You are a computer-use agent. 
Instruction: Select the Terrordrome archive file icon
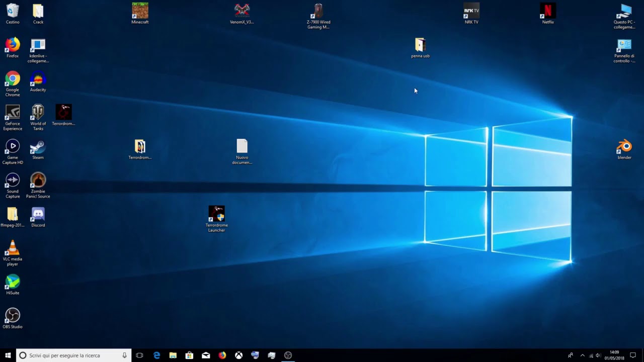pos(140,149)
